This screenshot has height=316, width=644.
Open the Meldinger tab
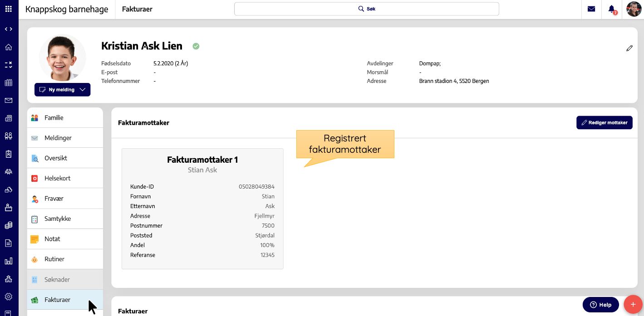point(65,138)
